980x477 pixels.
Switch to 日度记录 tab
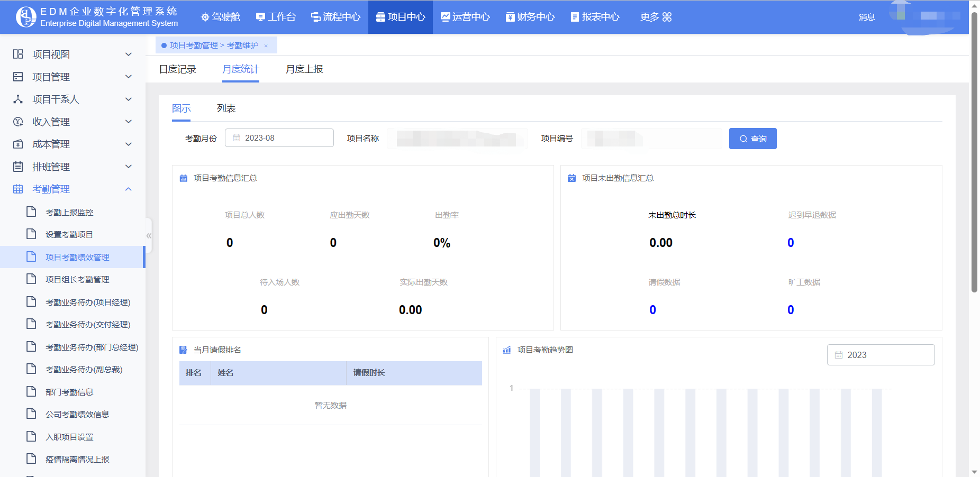pyautogui.click(x=178, y=69)
